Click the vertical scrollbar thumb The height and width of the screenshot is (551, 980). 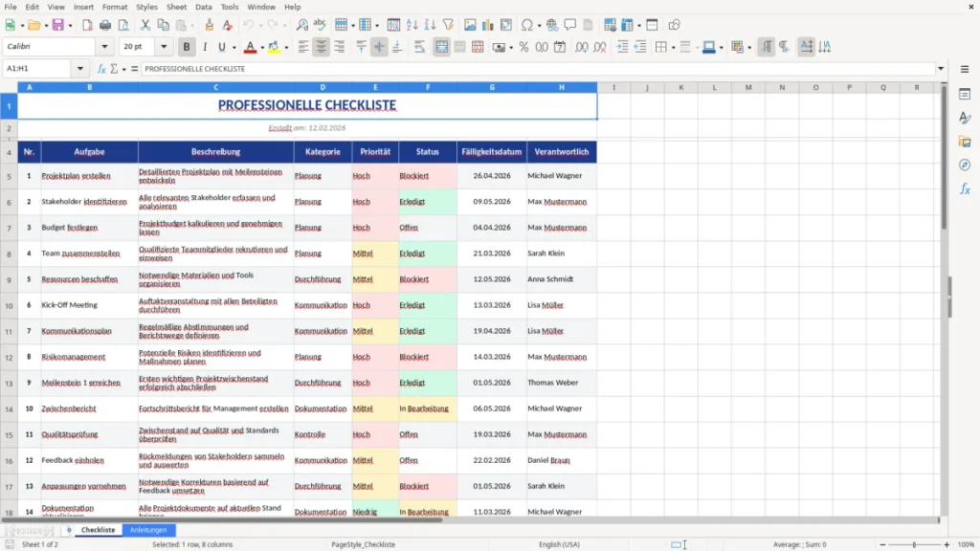(944, 160)
